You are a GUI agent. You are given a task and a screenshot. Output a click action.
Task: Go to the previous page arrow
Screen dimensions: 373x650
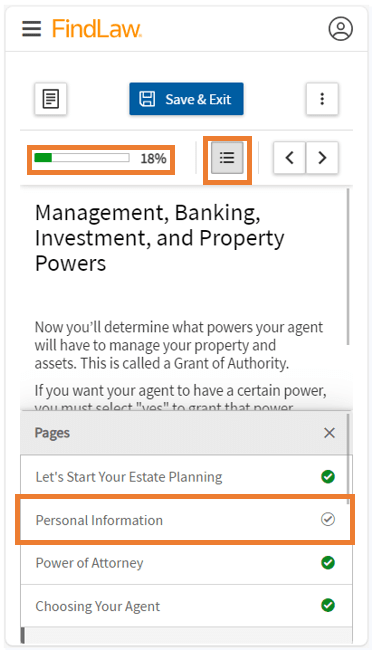[x=290, y=158]
